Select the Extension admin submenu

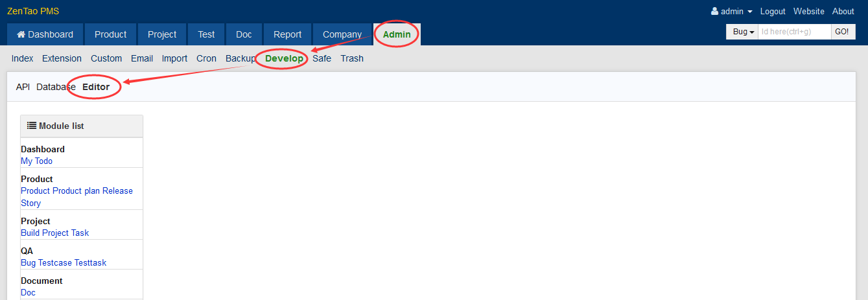62,58
